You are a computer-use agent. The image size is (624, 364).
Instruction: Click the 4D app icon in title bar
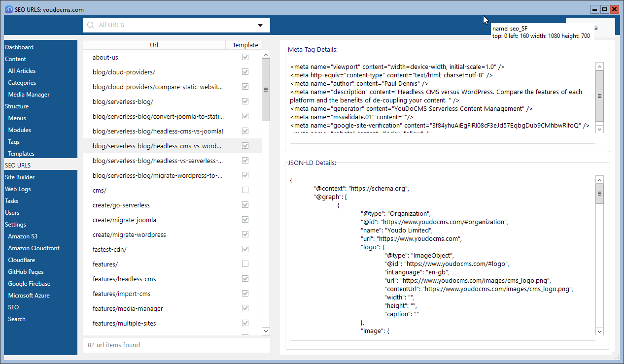pyautogui.click(x=8, y=9)
